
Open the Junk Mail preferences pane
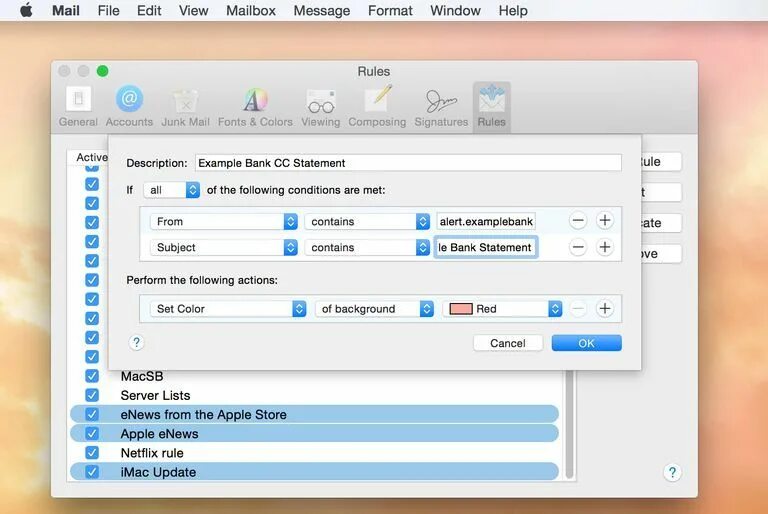[x=185, y=107]
